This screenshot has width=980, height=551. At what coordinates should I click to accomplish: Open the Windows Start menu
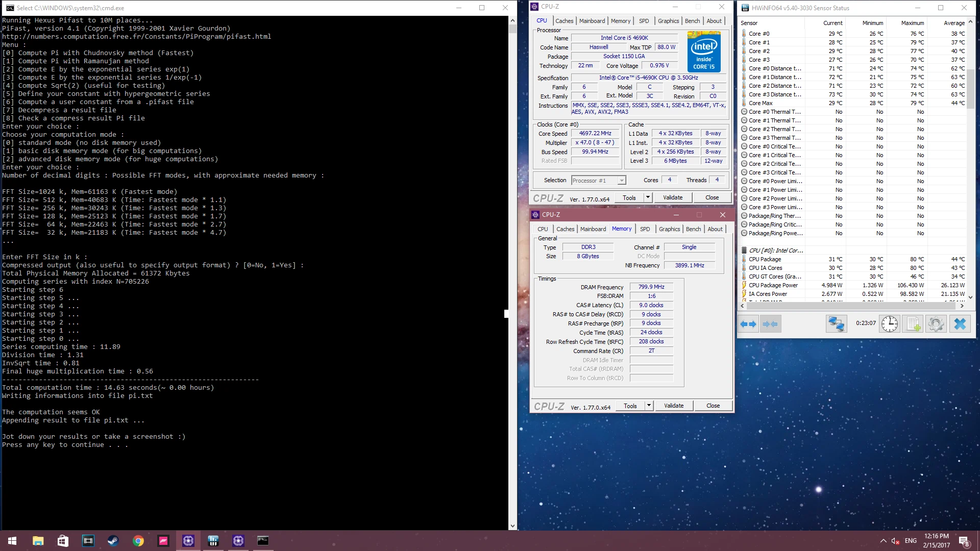point(12,541)
